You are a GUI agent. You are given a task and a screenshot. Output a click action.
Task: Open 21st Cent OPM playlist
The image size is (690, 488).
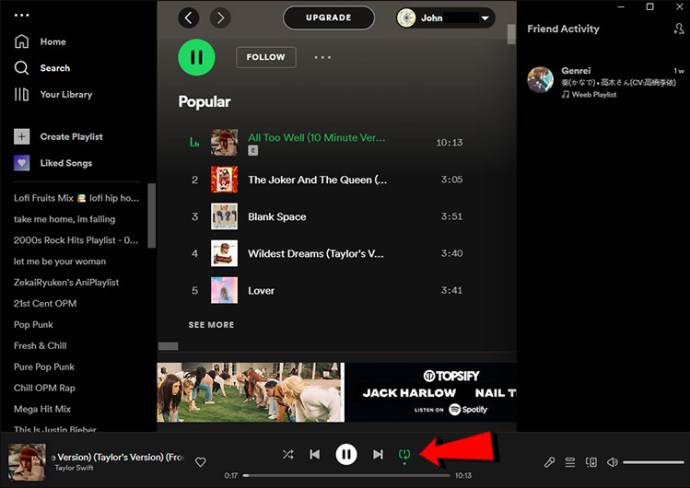click(x=45, y=304)
